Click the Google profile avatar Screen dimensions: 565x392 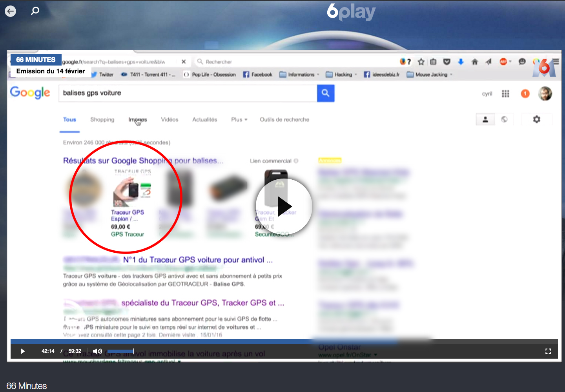pyautogui.click(x=545, y=93)
